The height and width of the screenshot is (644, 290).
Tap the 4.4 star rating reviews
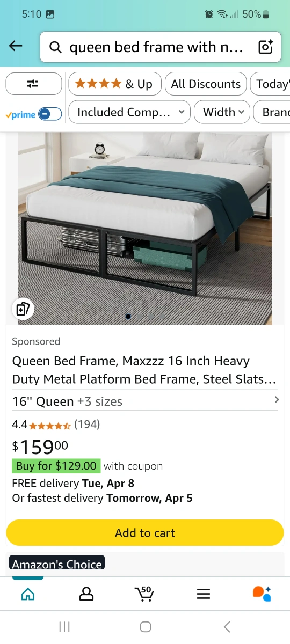point(56,425)
